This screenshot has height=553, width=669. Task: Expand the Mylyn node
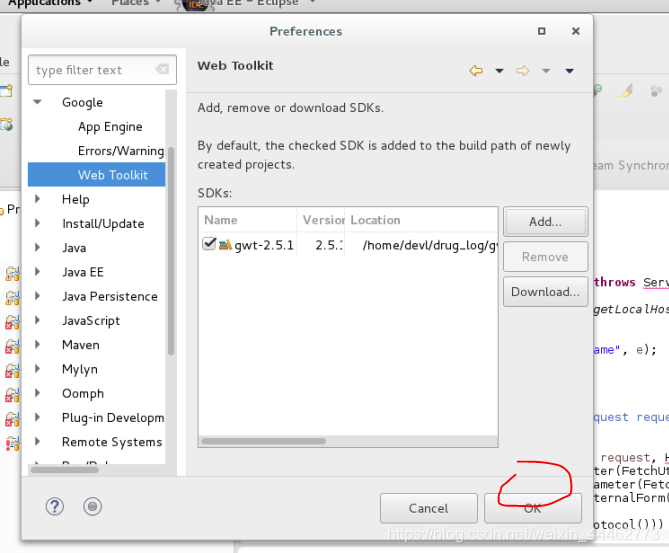pos(38,369)
